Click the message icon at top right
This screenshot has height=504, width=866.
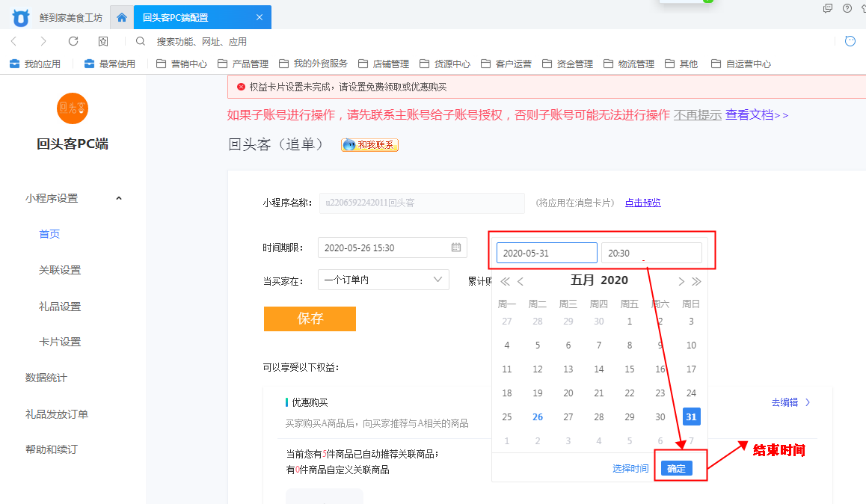coord(827,8)
